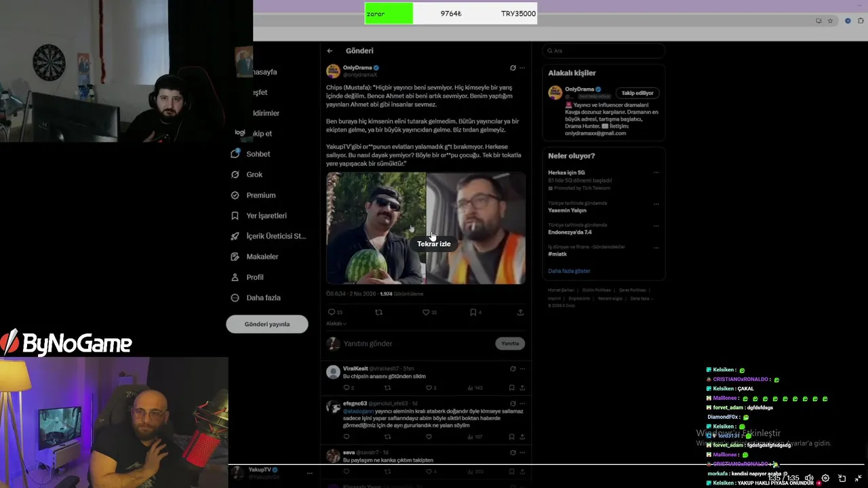Click the browser download icon
This screenshot has height=488, width=868.
(x=818, y=21)
